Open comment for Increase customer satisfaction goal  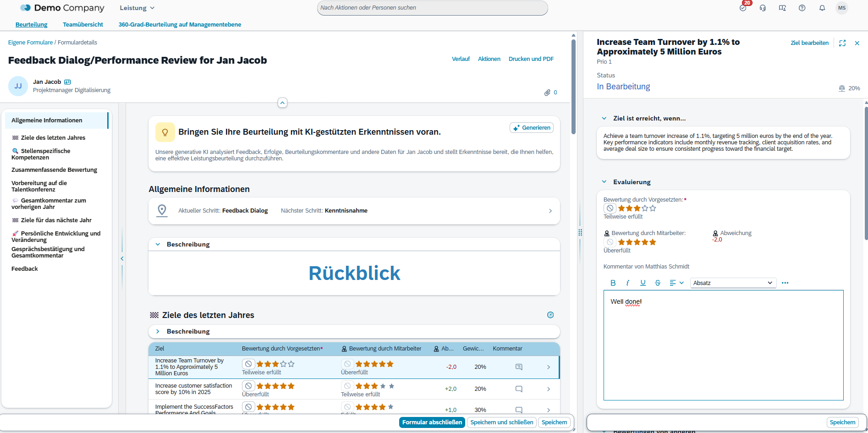(x=519, y=389)
